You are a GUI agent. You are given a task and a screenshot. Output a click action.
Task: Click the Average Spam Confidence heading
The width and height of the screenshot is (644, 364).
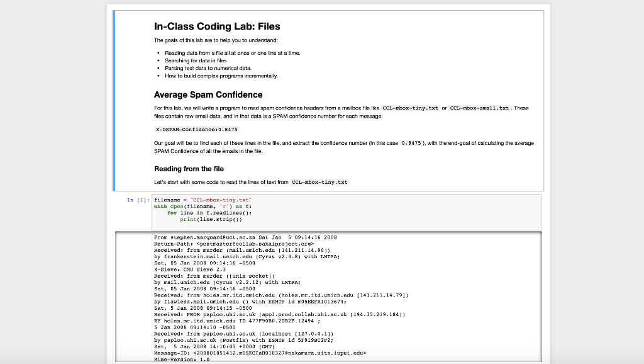209,94
